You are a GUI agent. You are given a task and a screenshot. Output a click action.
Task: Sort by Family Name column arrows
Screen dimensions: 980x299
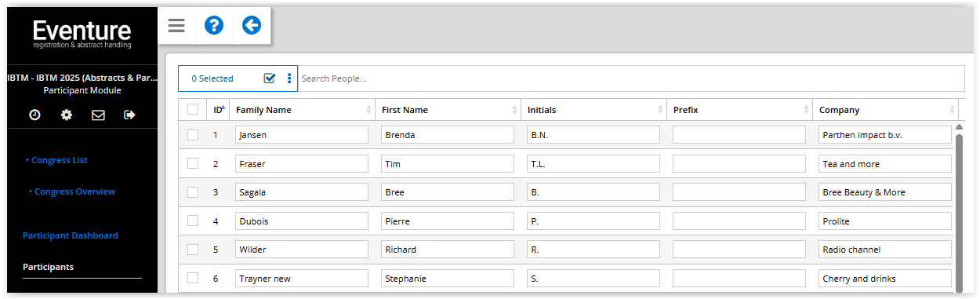coord(368,110)
